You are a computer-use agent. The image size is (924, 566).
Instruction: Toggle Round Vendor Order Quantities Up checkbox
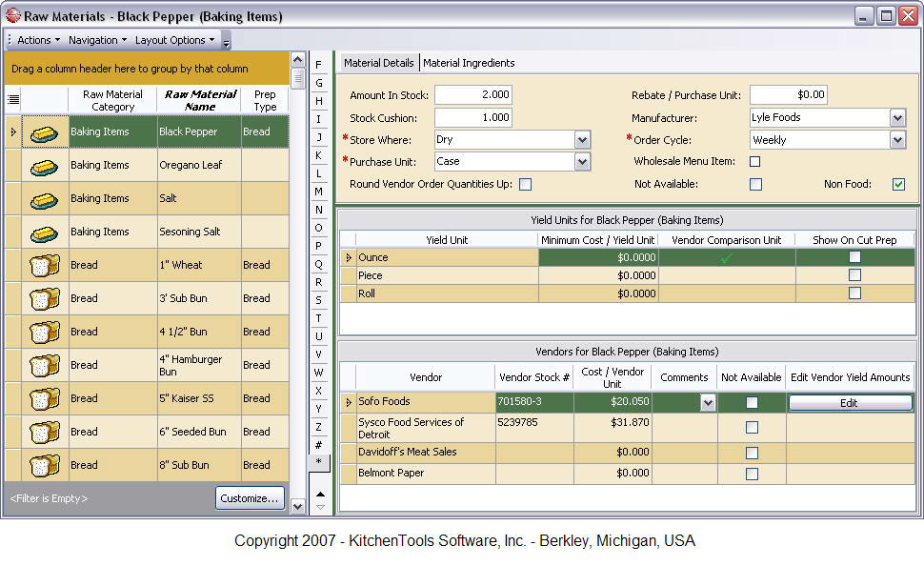(525, 185)
